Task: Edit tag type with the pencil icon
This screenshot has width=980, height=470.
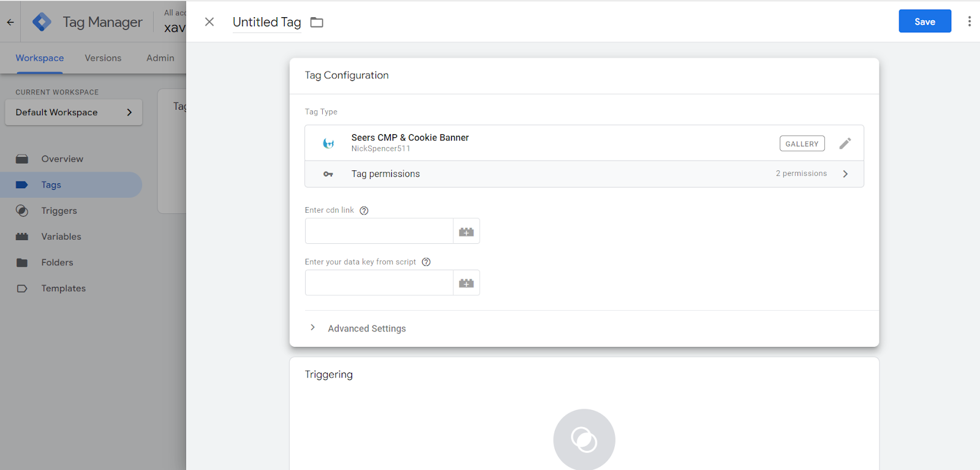Action: (845, 143)
